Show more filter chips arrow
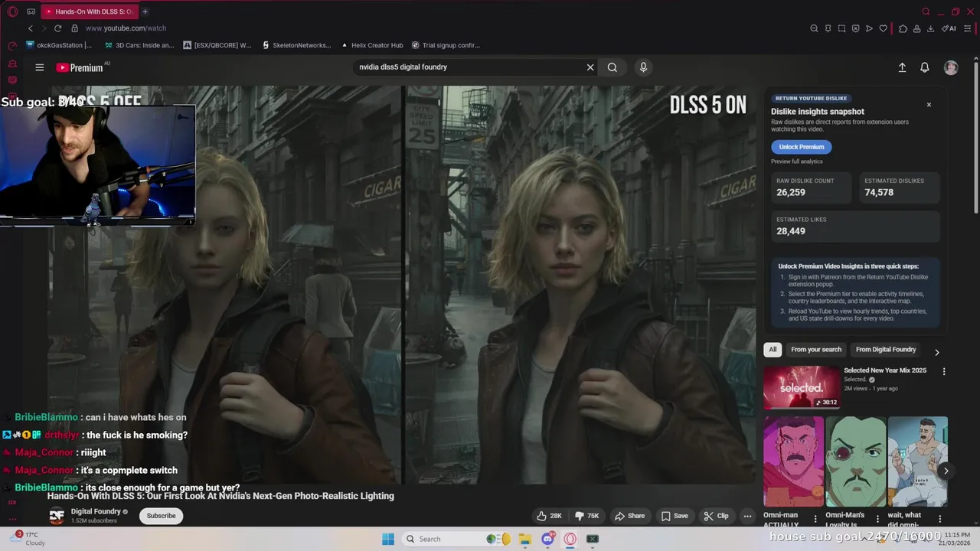Viewport: 980px width, 551px height. tap(936, 352)
